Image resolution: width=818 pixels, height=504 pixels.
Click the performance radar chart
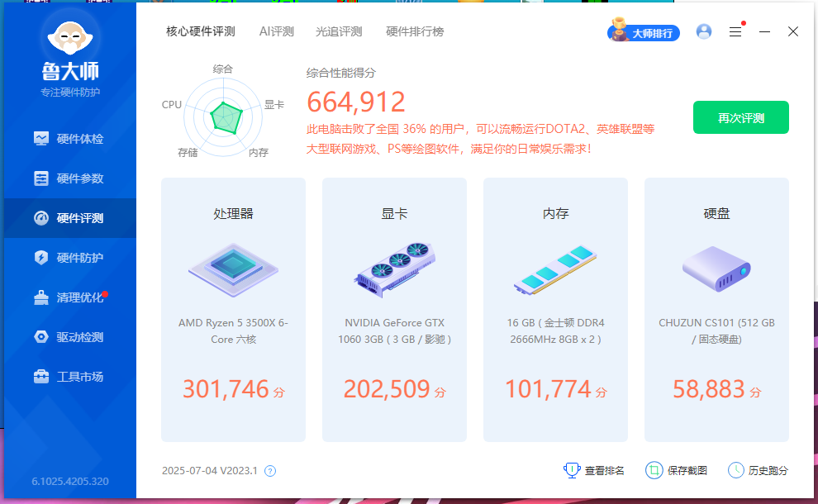point(223,116)
